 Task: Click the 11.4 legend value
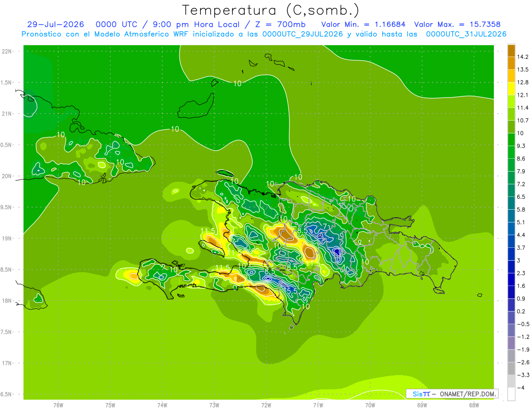pos(523,108)
